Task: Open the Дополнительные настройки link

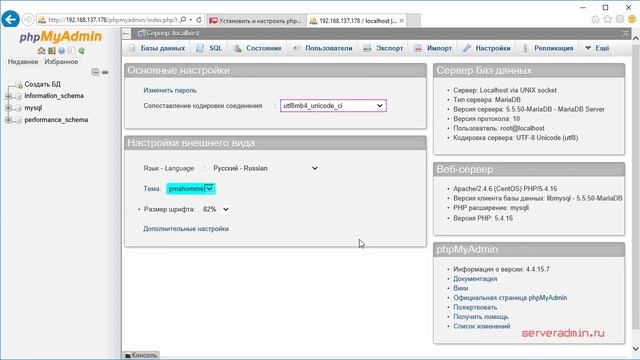Action: coord(186,229)
